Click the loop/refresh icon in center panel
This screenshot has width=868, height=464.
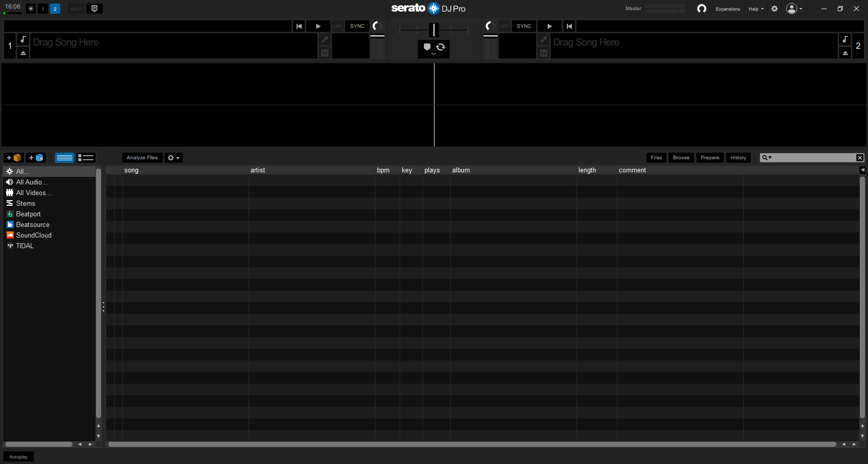[441, 47]
